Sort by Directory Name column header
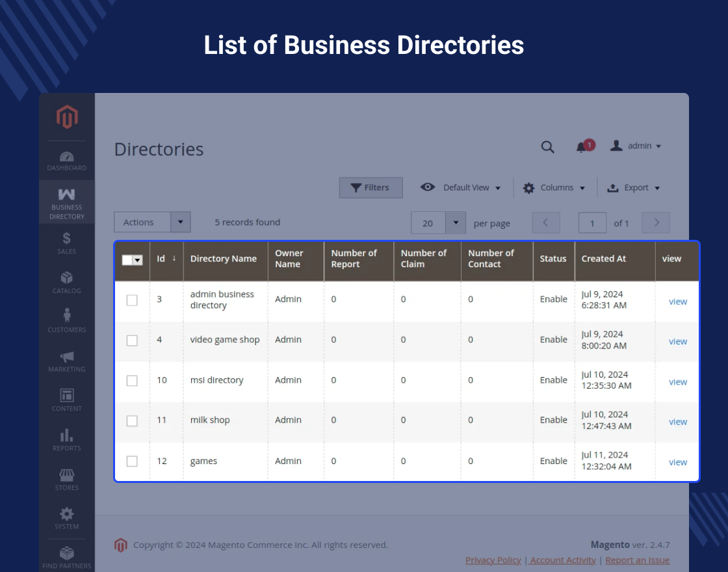This screenshot has width=728, height=572. [226, 259]
